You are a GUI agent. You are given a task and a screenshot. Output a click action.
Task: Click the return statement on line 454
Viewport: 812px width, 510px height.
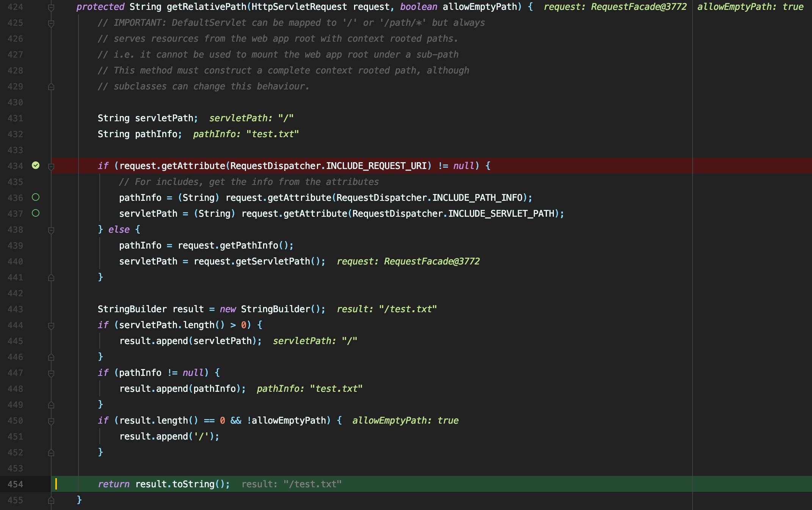(164, 484)
